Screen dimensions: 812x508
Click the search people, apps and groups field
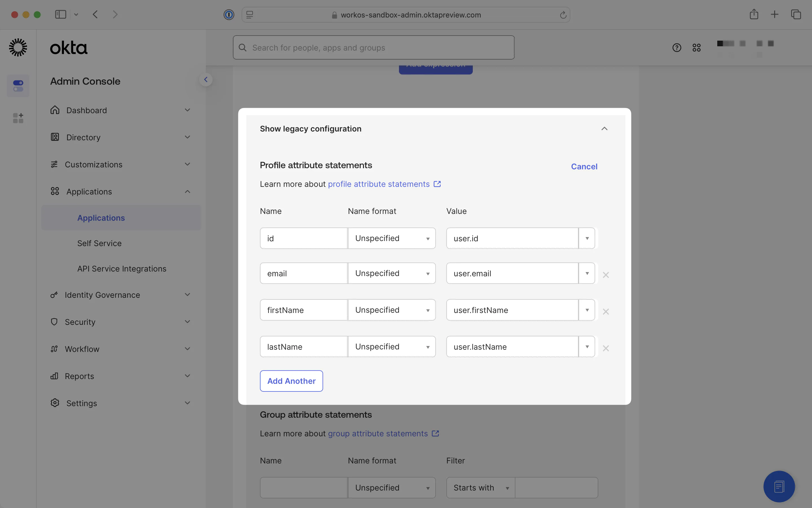click(374, 48)
